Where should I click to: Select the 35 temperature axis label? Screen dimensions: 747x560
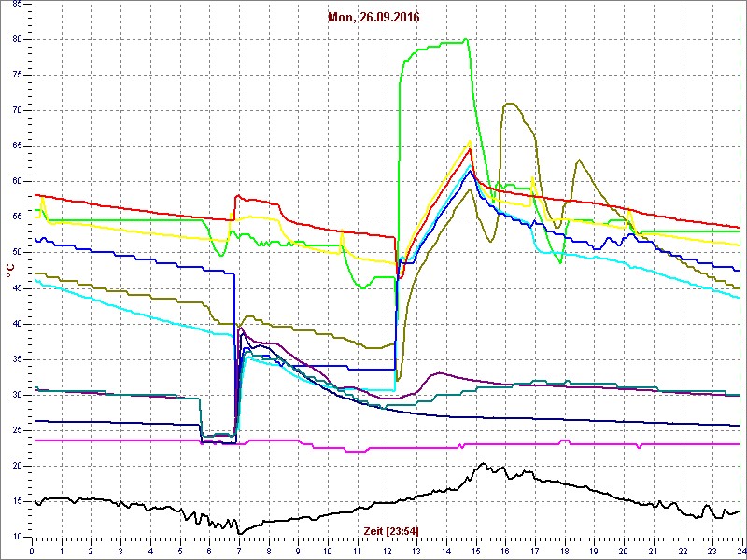tap(16, 359)
